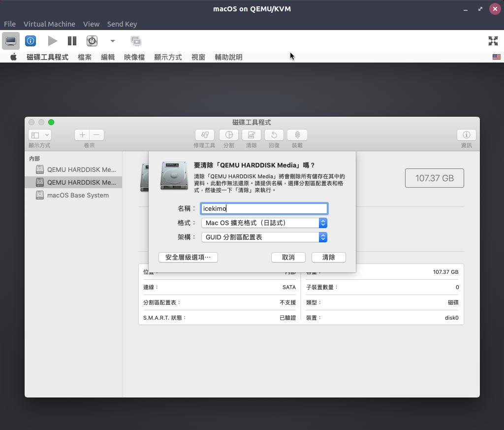Image resolution: width=504 pixels, height=430 pixels.
Task: Click the 名稱 name input field
Action: tap(264, 208)
